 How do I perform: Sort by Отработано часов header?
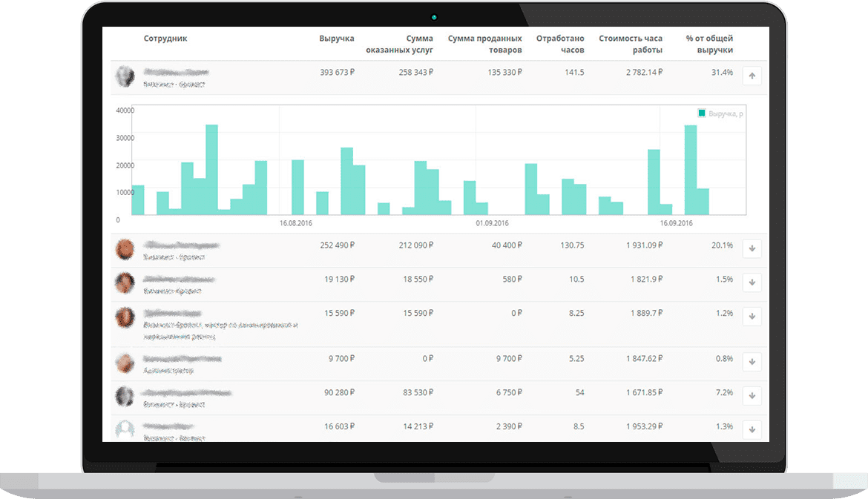coord(560,44)
